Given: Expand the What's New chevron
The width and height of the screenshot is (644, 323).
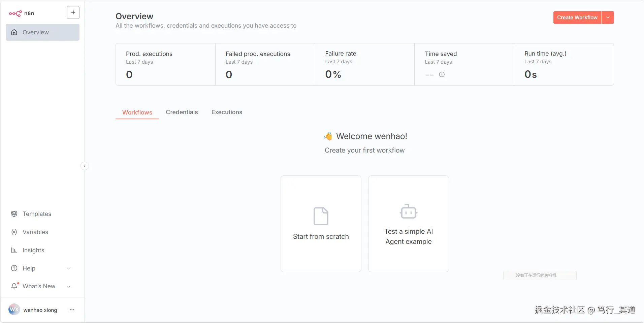Looking at the screenshot, I should click(x=69, y=286).
